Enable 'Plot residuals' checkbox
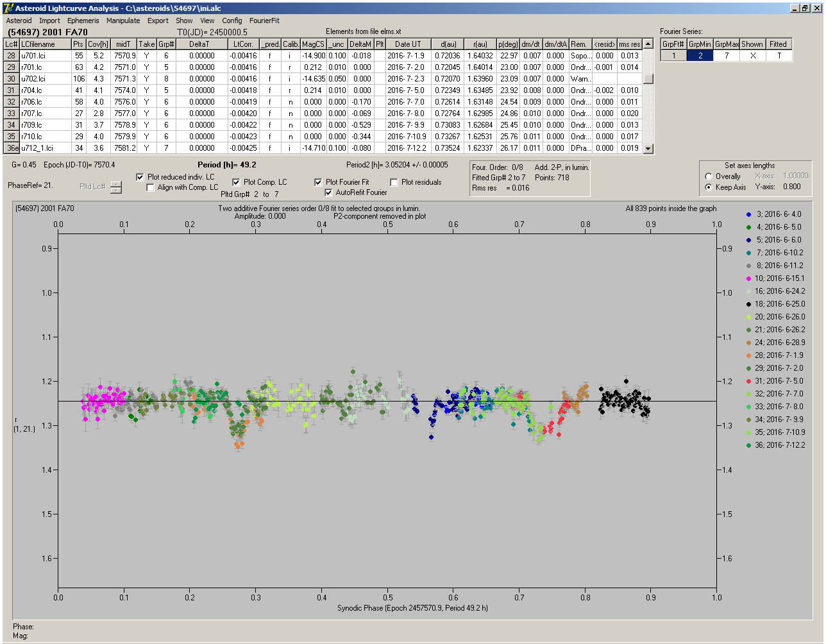Image resolution: width=826 pixels, height=644 pixels. (394, 182)
